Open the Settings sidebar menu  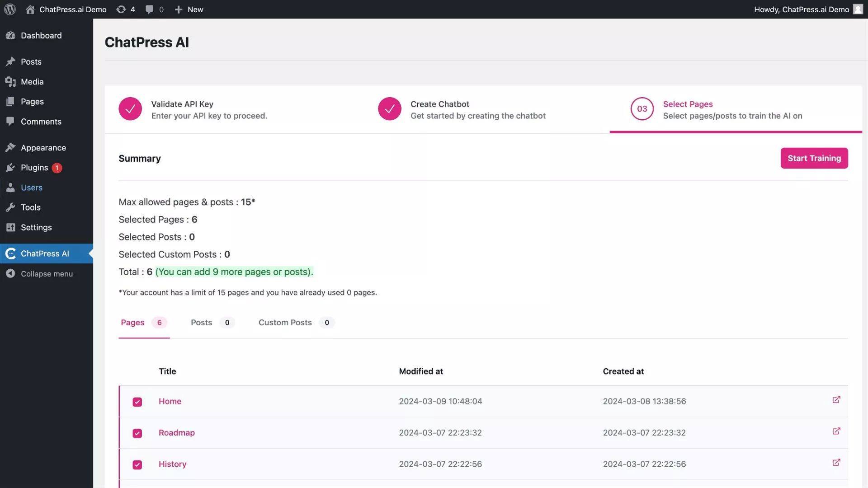36,227
